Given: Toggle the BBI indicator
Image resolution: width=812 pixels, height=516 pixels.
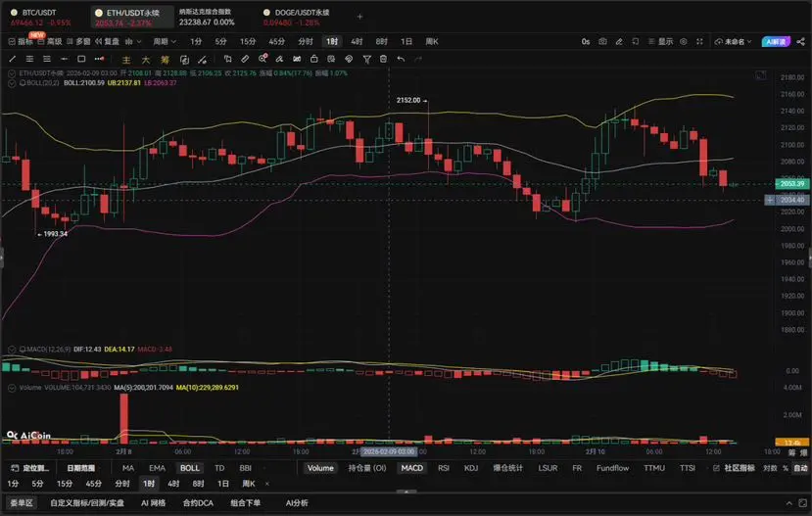Looking at the screenshot, I should click(x=246, y=468).
